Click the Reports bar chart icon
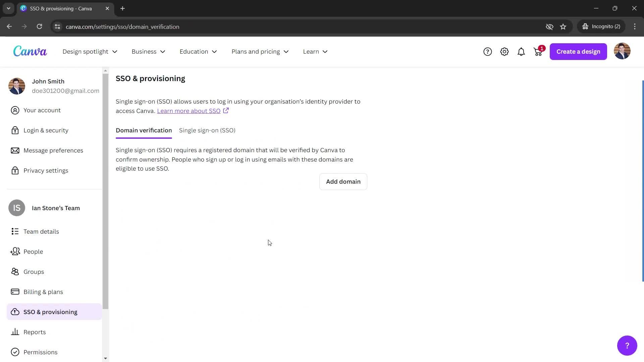The image size is (644, 362). (15, 332)
